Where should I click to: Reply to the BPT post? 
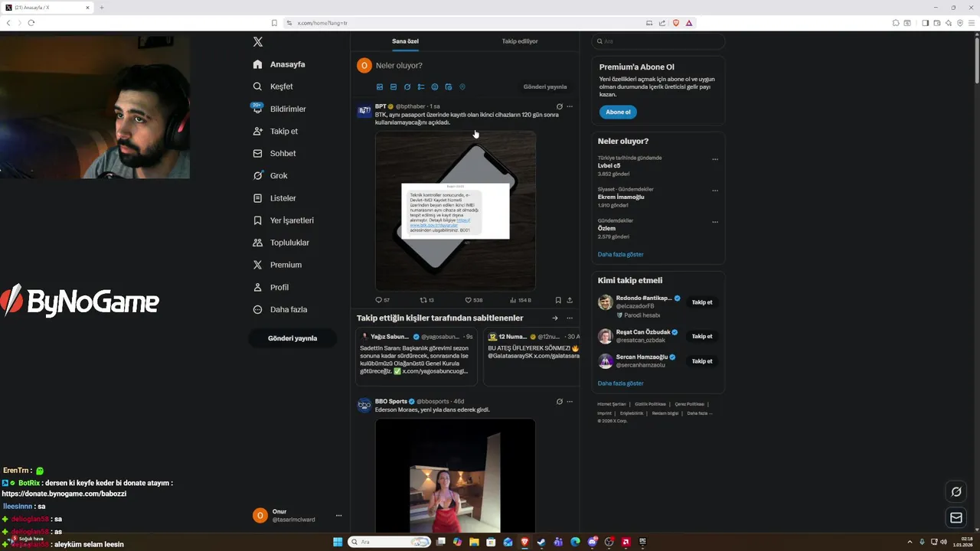coord(382,300)
